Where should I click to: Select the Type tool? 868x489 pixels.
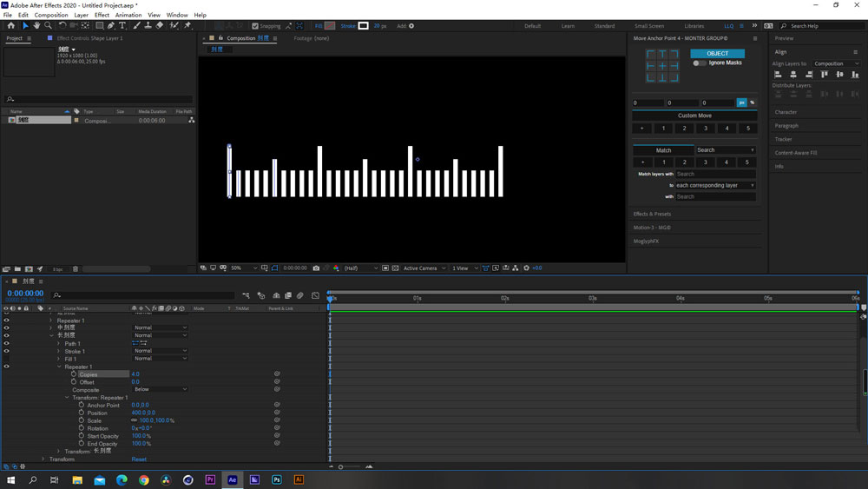point(122,26)
